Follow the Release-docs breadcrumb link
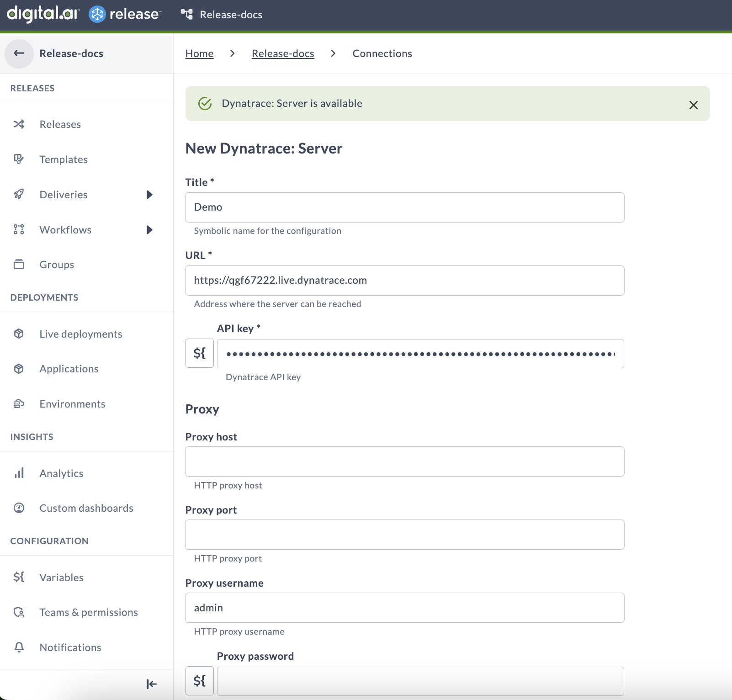This screenshot has height=700, width=732. coord(283,53)
